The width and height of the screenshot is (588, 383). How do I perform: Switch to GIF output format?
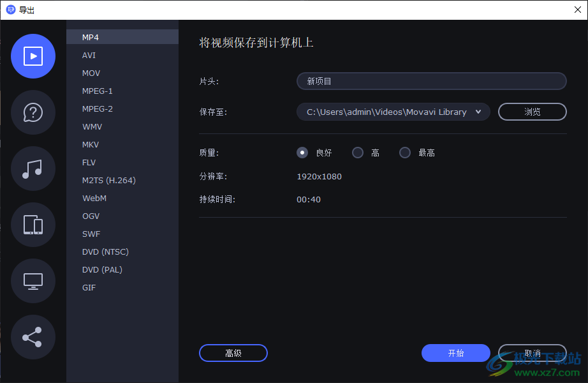pyautogui.click(x=89, y=287)
